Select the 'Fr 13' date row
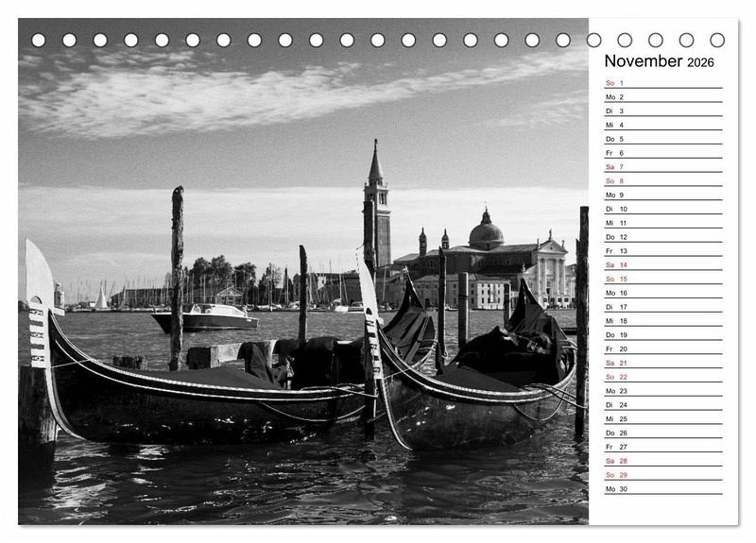Image resolution: width=756 pixels, height=543 pixels. click(663, 250)
